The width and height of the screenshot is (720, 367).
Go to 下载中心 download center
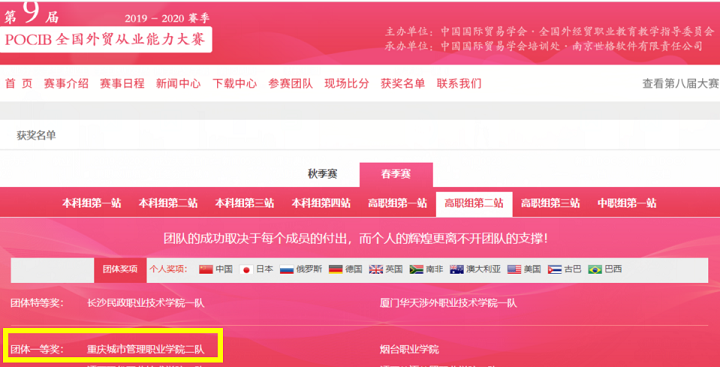tap(235, 84)
